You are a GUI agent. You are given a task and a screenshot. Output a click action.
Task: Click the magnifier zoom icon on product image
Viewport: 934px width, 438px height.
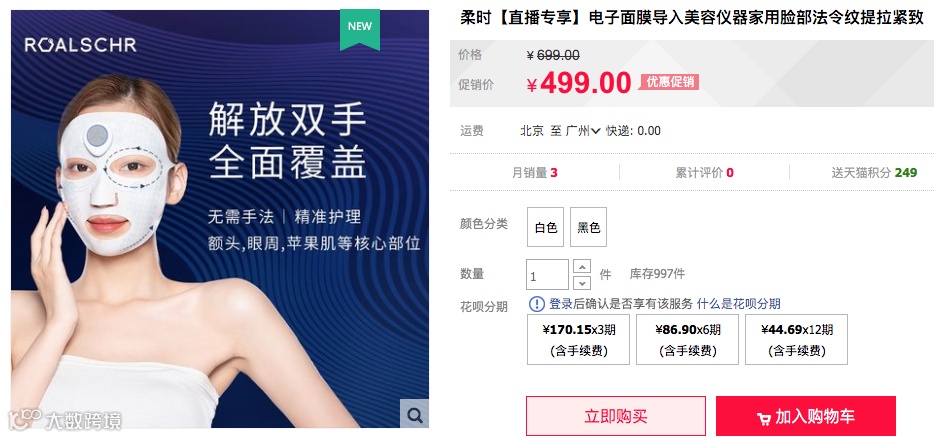[414, 414]
